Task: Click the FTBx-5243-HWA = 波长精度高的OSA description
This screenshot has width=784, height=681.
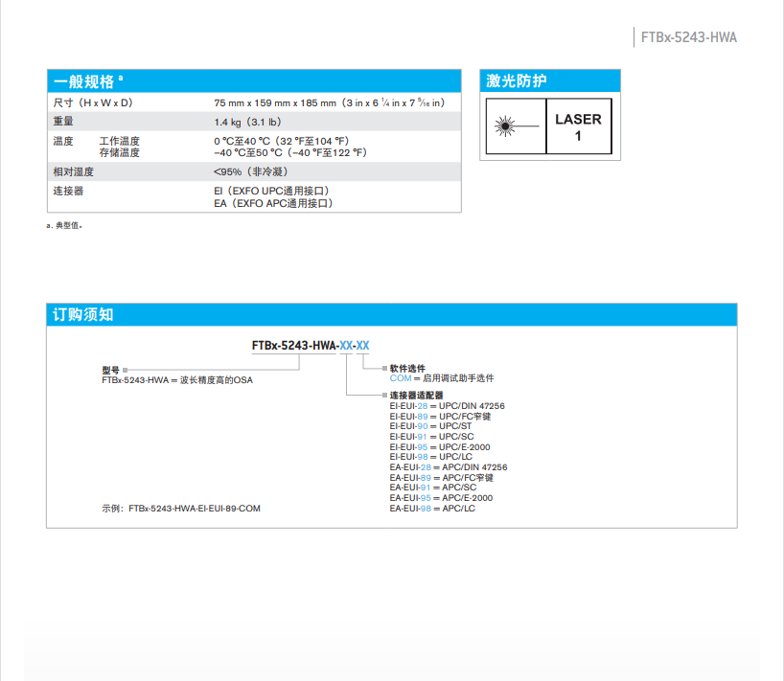Action: (x=177, y=380)
